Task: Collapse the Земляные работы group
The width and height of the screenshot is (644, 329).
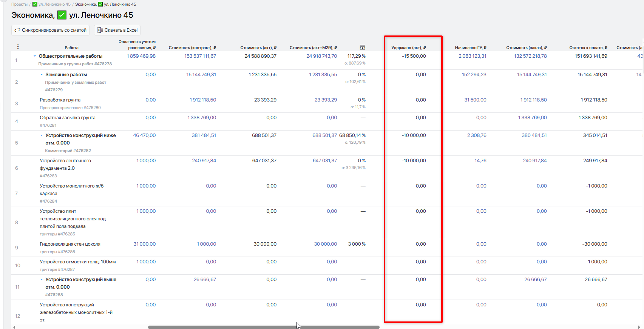Action: pyautogui.click(x=42, y=75)
